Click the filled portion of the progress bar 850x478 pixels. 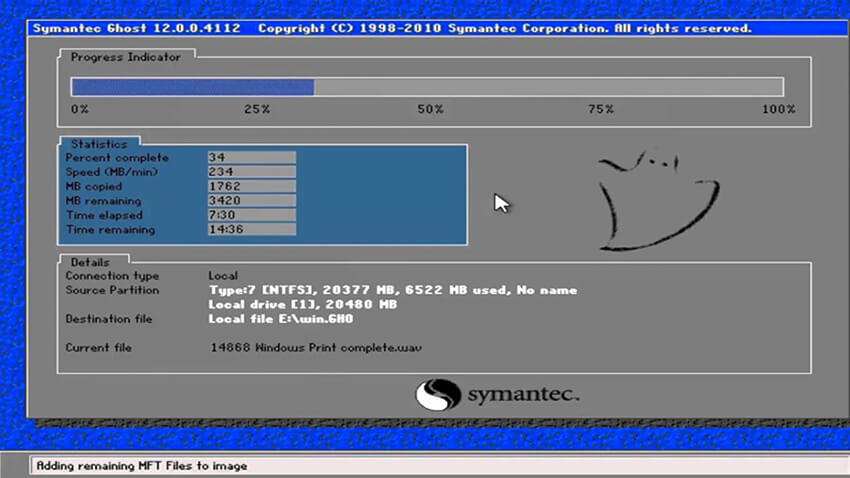(x=191, y=87)
